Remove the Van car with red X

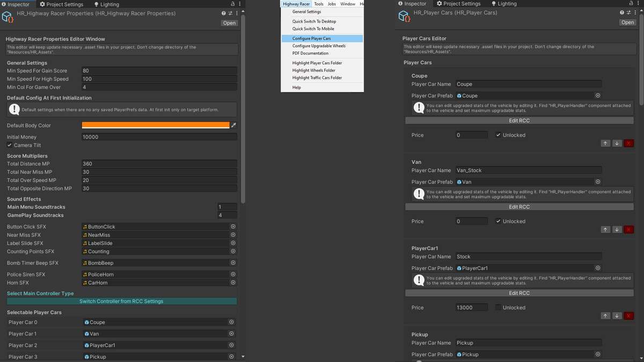(629, 230)
